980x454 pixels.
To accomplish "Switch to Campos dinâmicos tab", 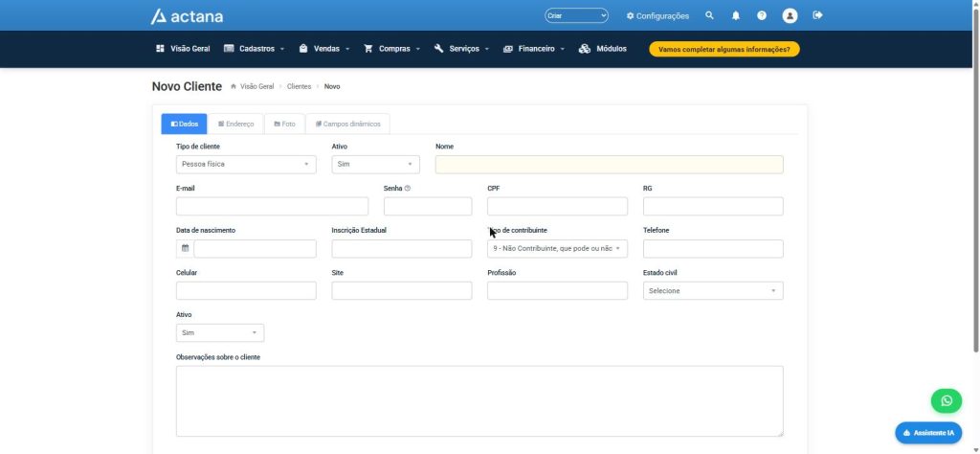I will click(348, 124).
